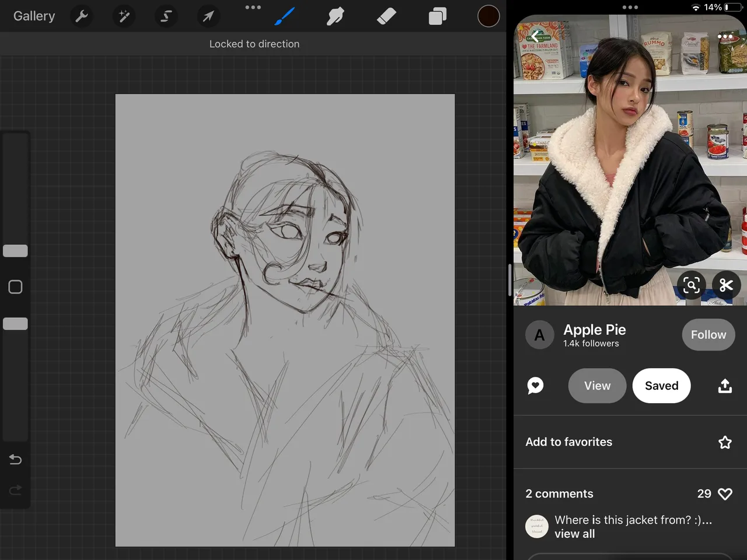
Task: Tap the visual search lens icon
Action: pyautogui.click(x=692, y=285)
